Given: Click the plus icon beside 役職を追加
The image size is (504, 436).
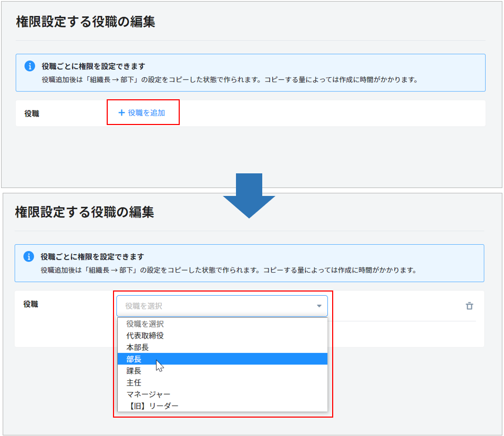Looking at the screenshot, I should tap(121, 112).
